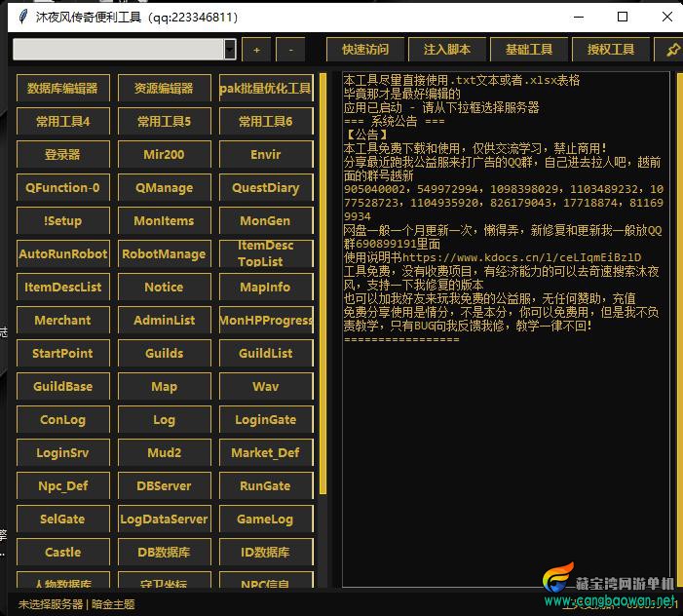Open the AdminList button
The height and width of the screenshot is (616, 683).
(165, 321)
